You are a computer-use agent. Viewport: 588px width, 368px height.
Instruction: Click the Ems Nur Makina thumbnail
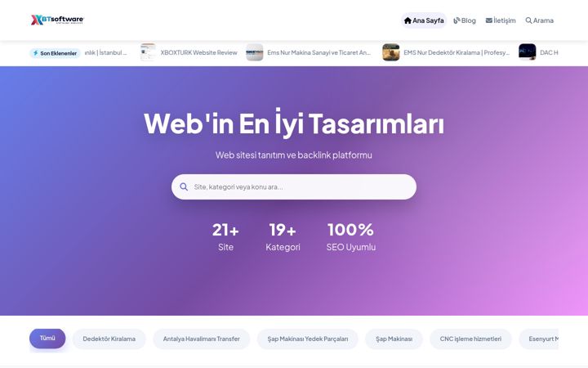pos(254,52)
